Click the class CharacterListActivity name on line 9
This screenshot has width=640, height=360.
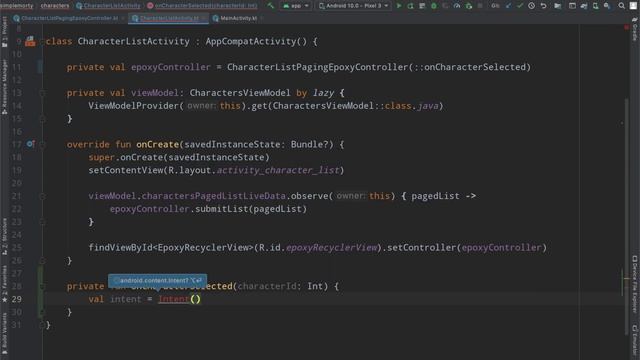pyautogui.click(x=133, y=41)
